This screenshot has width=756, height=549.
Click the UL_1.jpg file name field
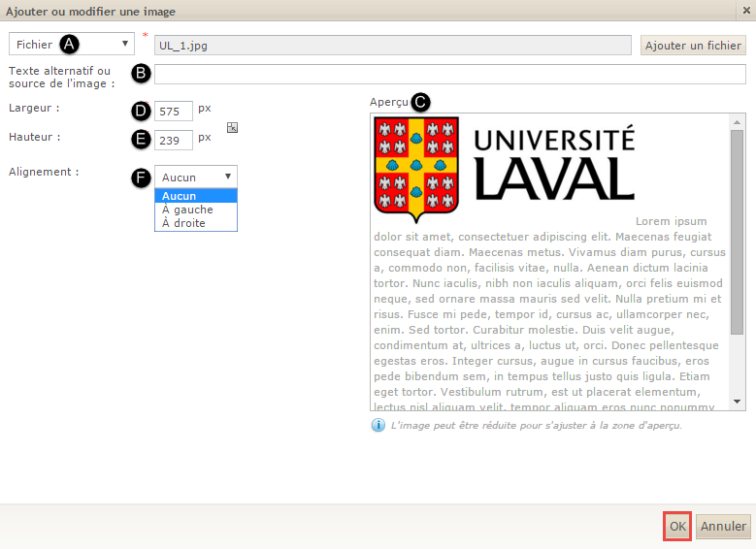[x=392, y=46]
